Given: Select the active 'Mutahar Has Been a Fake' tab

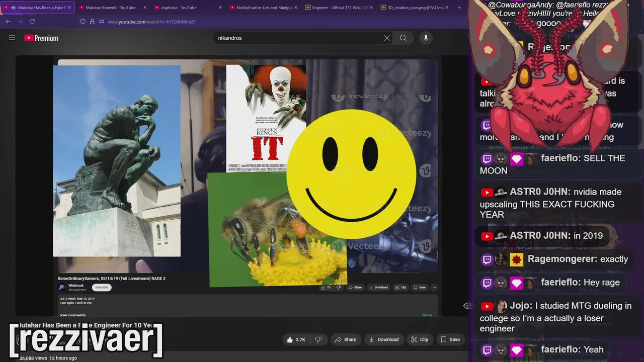Looking at the screenshot, I should [38, 8].
